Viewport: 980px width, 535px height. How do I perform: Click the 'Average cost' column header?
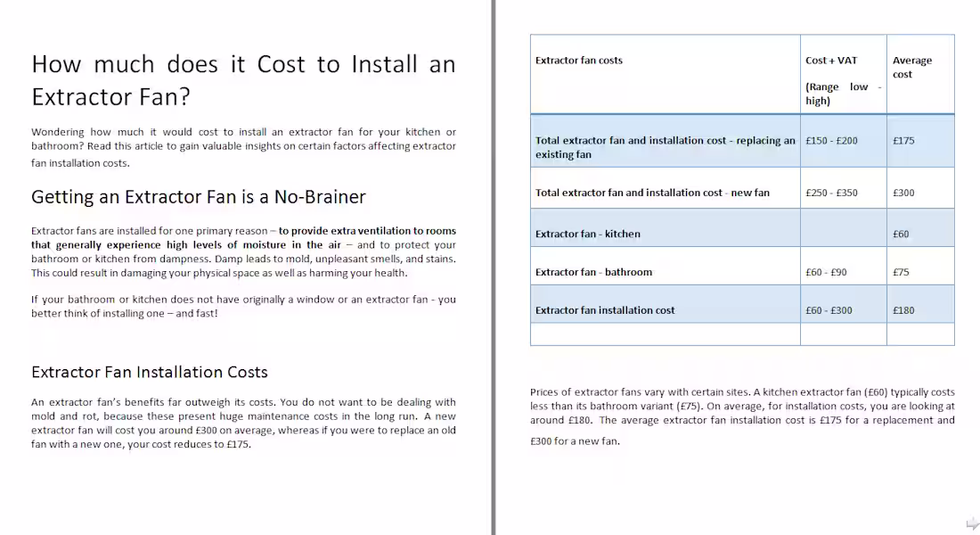[x=911, y=69]
